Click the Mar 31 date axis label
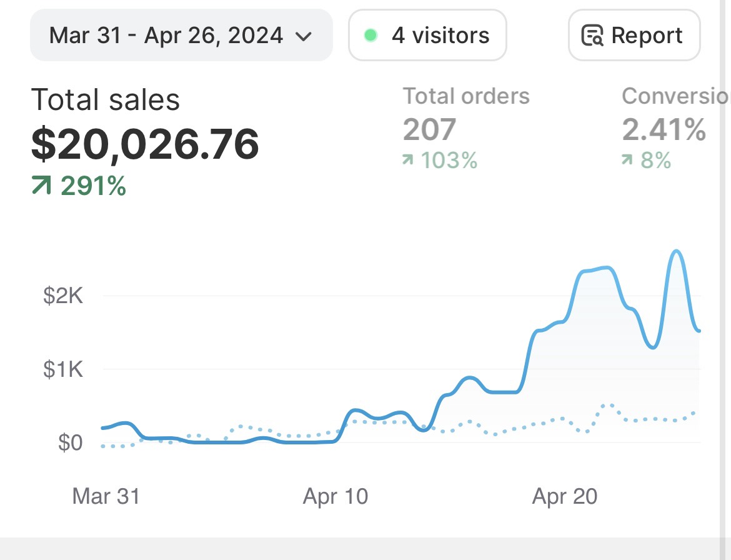This screenshot has width=731, height=560. (106, 496)
